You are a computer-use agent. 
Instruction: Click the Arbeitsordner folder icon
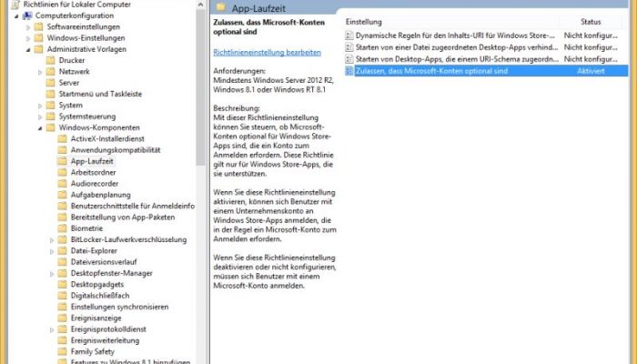coord(63,172)
